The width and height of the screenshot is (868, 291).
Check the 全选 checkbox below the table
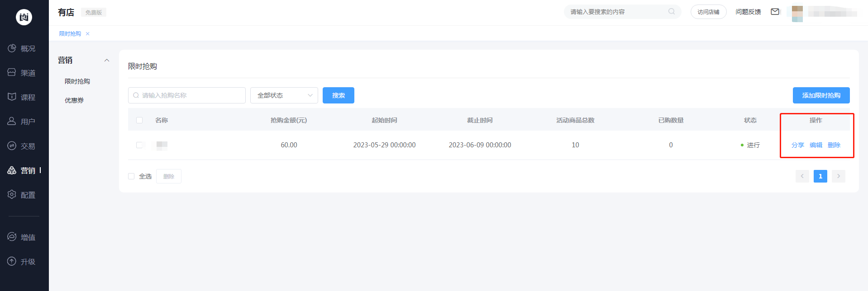coord(131,176)
